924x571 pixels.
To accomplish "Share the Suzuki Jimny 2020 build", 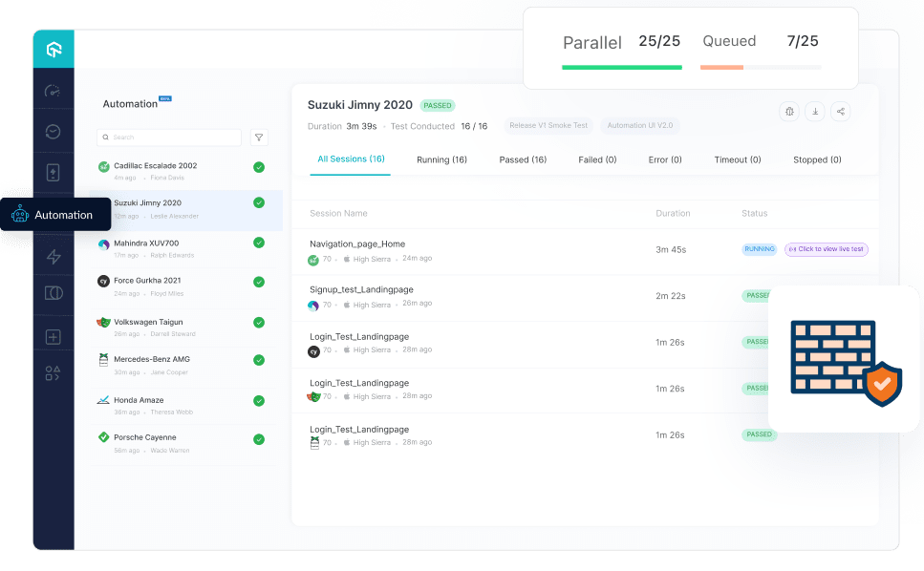I will (x=840, y=112).
